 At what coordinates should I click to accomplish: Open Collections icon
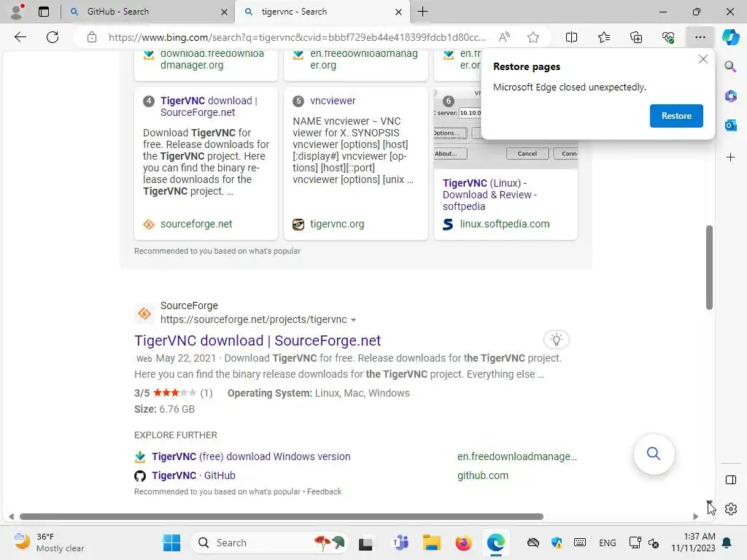point(636,37)
